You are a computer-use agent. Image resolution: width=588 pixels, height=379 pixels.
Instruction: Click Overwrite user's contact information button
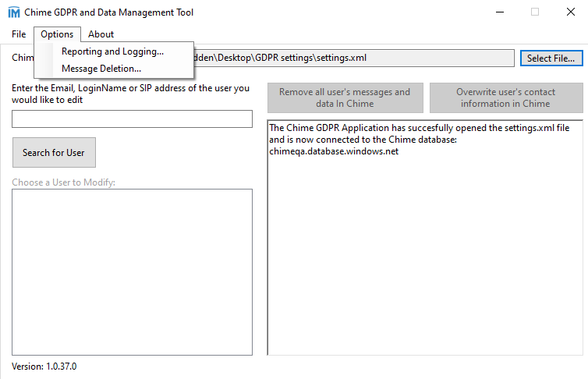[505, 97]
